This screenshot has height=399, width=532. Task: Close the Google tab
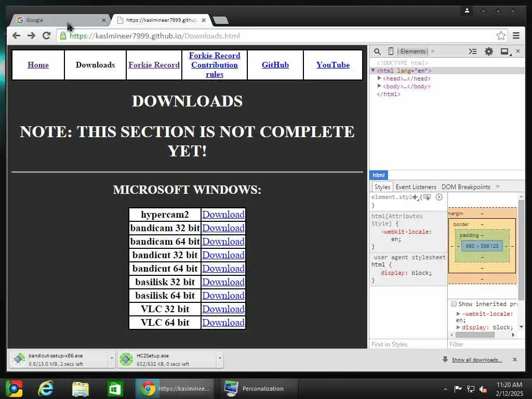[x=104, y=20]
